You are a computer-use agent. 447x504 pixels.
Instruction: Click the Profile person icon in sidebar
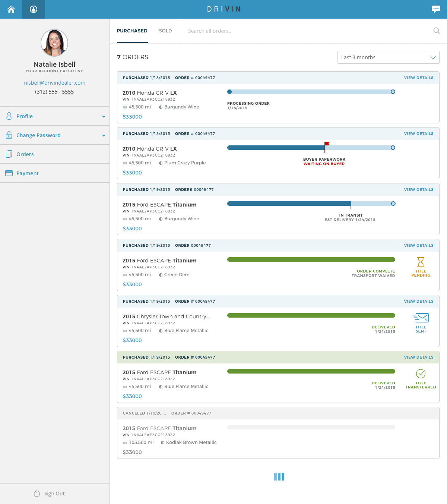9,116
